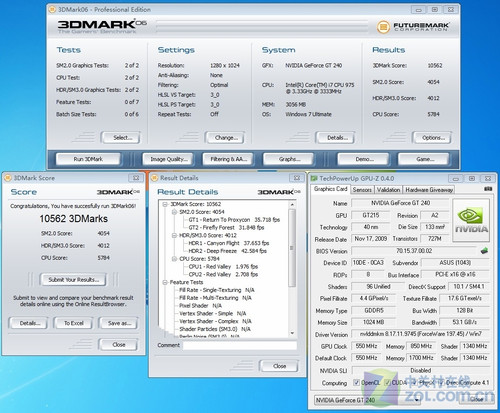This screenshot has height=413, width=500.
Task: Click Submit Your Results button
Action: click(74, 279)
